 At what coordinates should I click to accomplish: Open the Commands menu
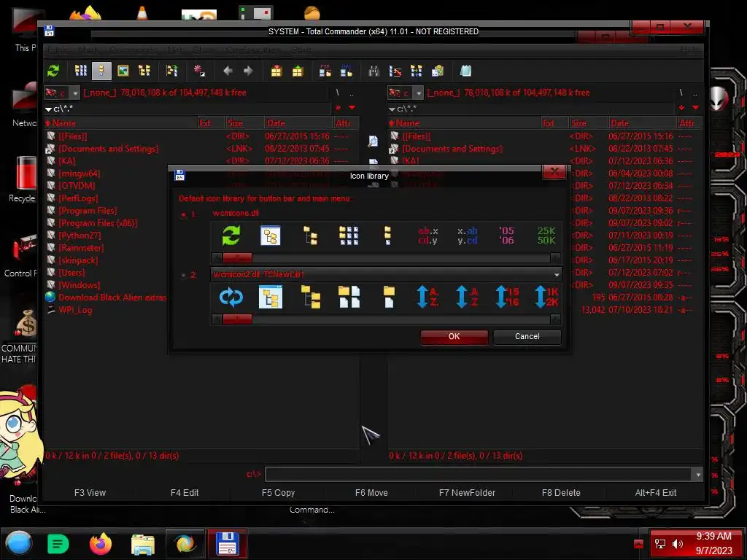pyautogui.click(x=133, y=50)
